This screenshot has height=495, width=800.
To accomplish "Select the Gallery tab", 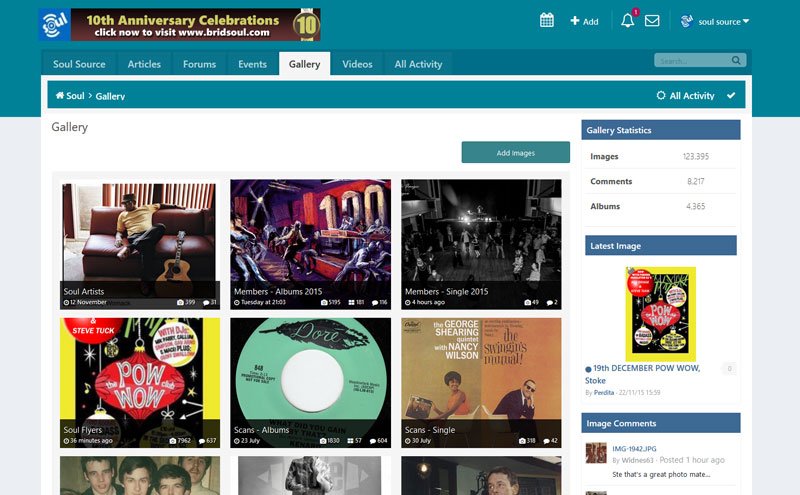I will 305,64.
